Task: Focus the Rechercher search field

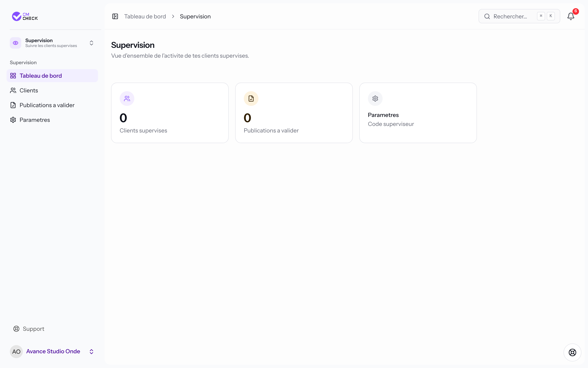Action: (x=519, y=16)
